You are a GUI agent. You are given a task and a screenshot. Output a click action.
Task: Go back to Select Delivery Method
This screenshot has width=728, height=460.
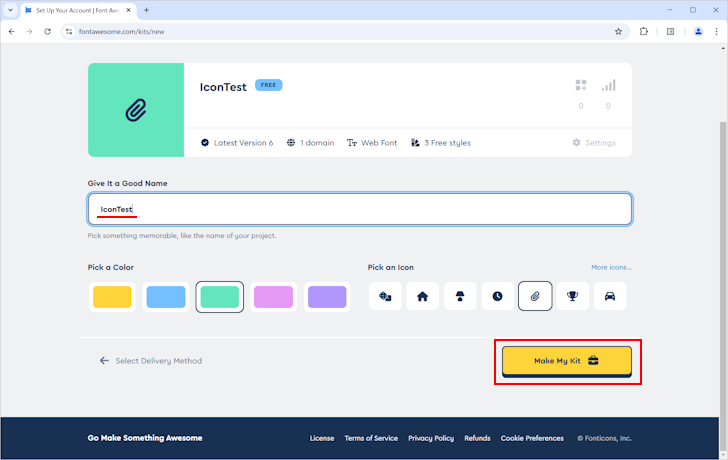pyautogui.click(x=150, y=361)
